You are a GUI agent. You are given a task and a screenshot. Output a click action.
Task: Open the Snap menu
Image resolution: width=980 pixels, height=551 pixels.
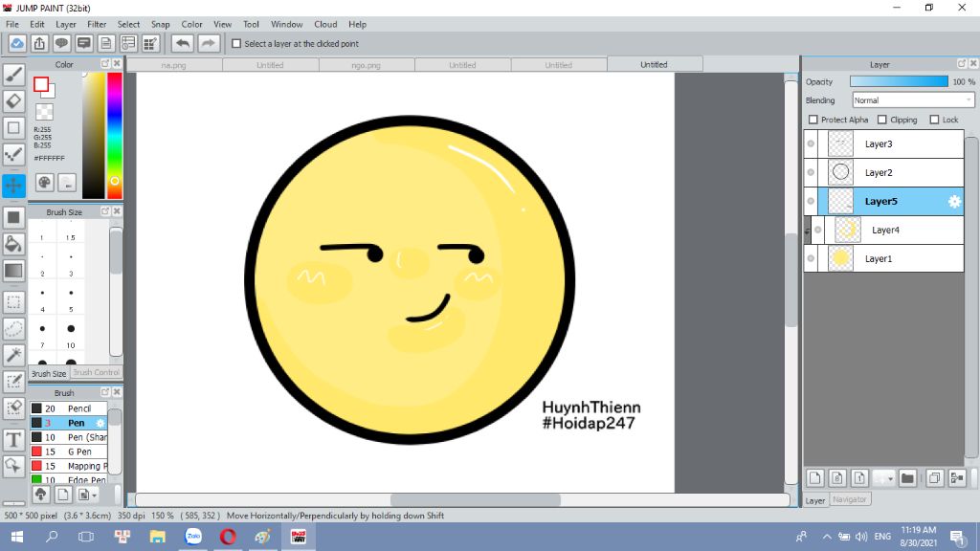160,24
